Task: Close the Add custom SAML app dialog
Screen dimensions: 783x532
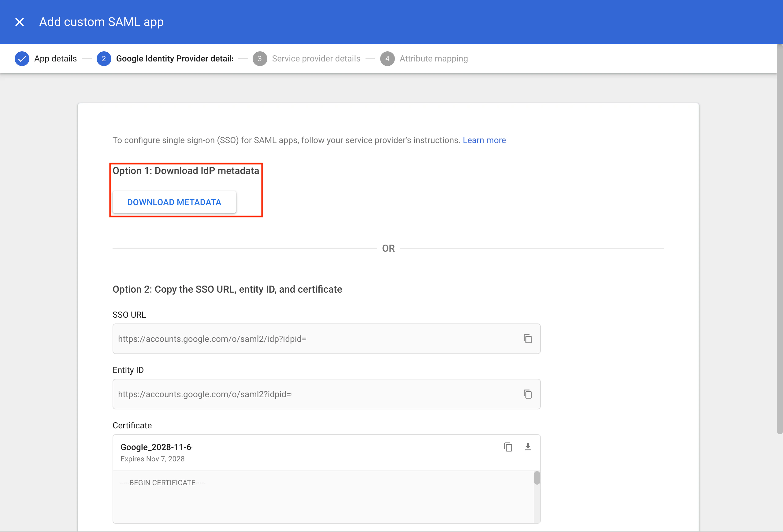Action: pos(20,22)
